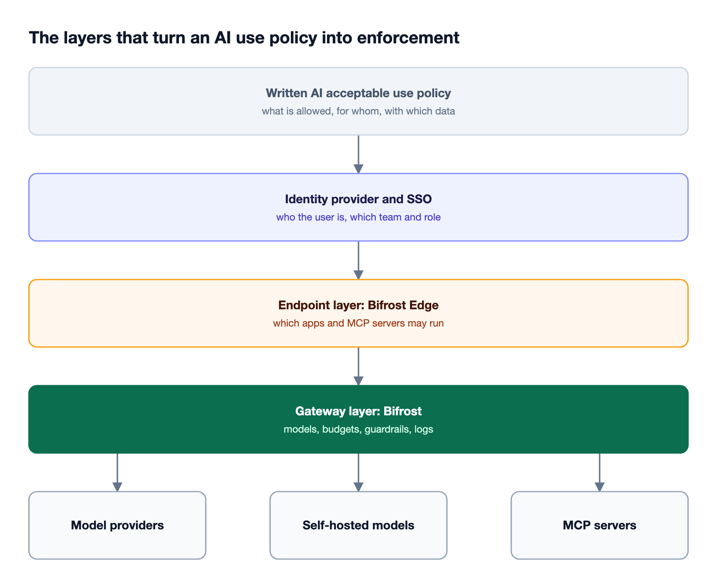Click 'who the user is, which team and role'
Viewport: 717px width, 588px height.
point(358,217)
